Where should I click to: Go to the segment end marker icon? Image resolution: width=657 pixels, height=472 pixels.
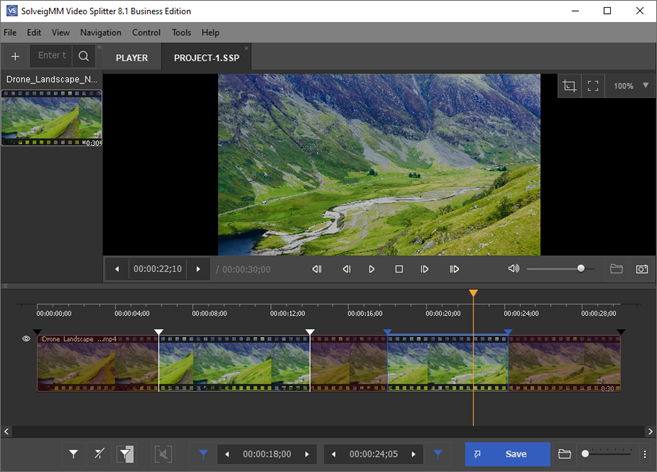click(x=438, y=454)
